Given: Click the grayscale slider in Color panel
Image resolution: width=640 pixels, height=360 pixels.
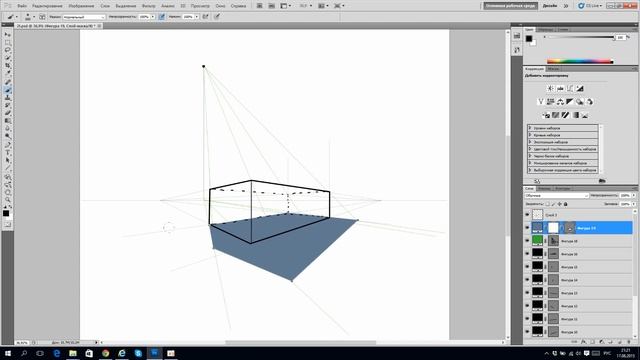Looking at the screenshot, I should [x=581, y=37].
